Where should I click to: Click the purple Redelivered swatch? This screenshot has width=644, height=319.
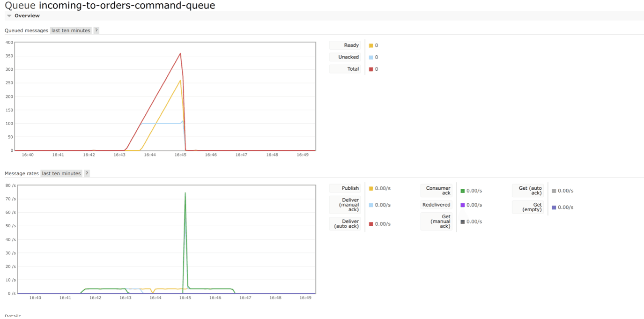click(x=463, y=205)
